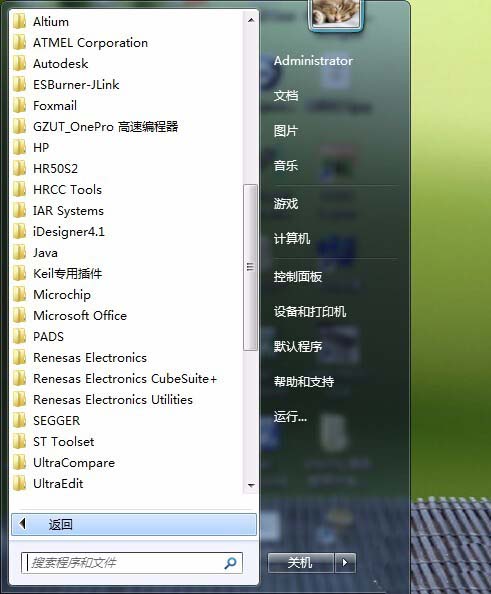Viewport: 491px width, 594px height.
Task: Click the iDesigner4.1 folder icon
Action: click(19, 231)
